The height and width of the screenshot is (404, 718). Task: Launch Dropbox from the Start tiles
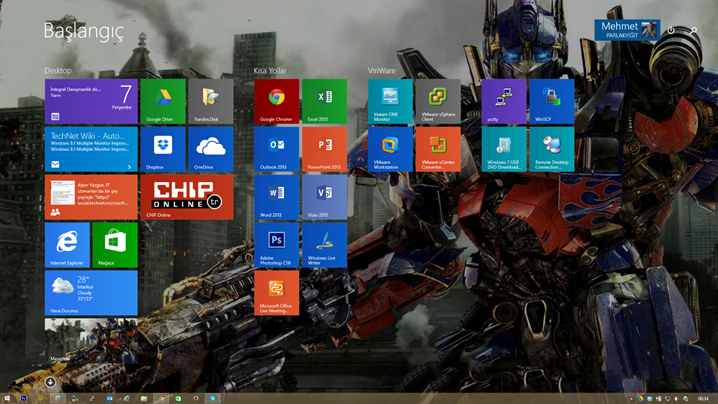[163, 149]
